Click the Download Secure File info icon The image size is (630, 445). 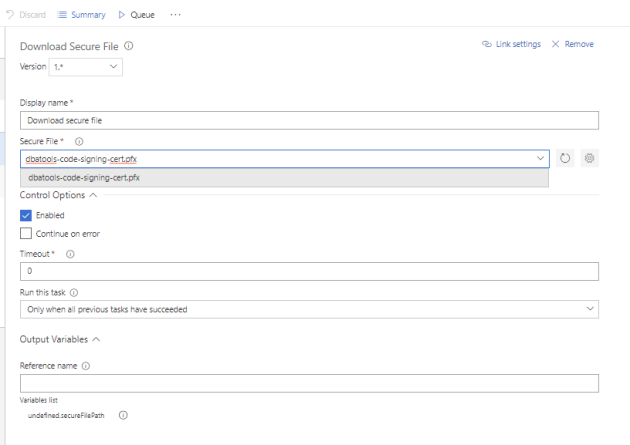(129, 46)
